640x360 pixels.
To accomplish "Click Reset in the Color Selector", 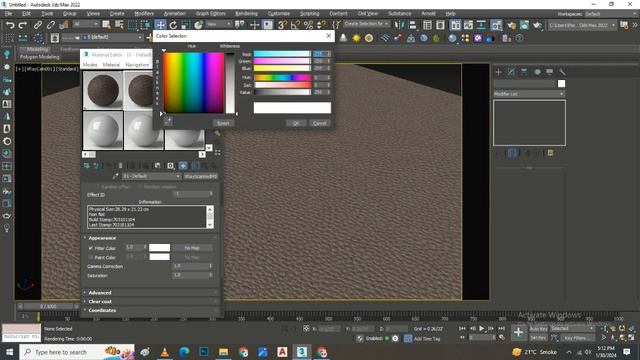I will [x=223, y=123].
